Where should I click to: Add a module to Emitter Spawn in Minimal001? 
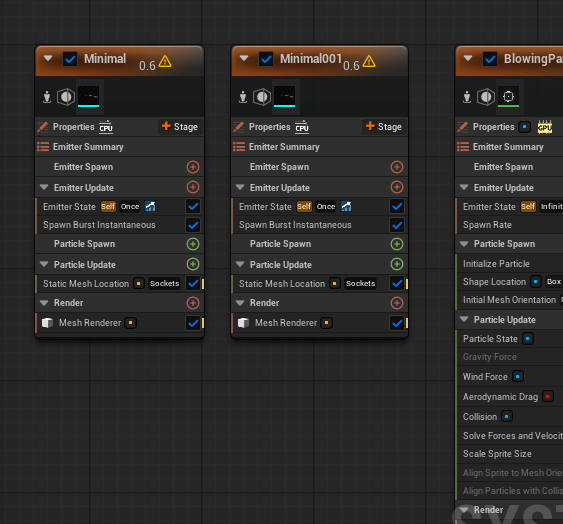pyautogui.click(x=397, y=167)
